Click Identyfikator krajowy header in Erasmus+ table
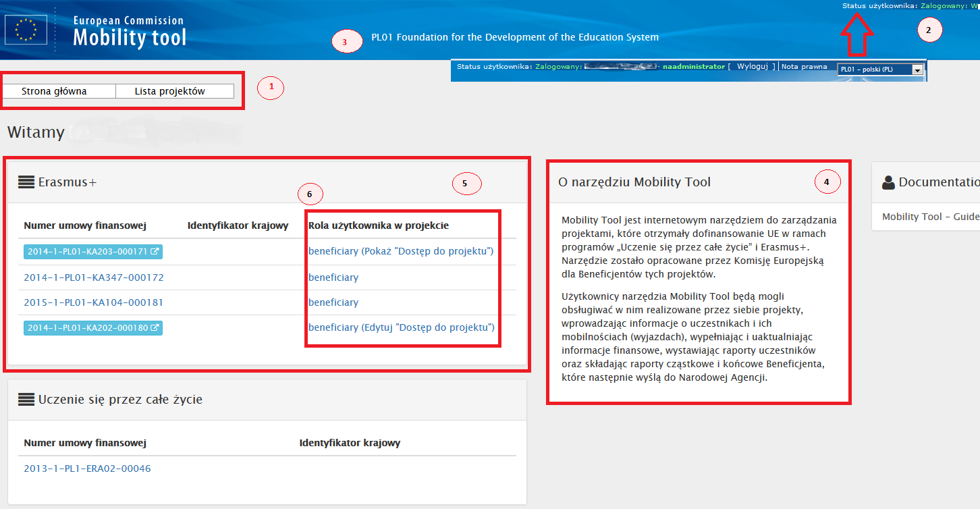This screenshot has width=980, height=509. point(238,225)
